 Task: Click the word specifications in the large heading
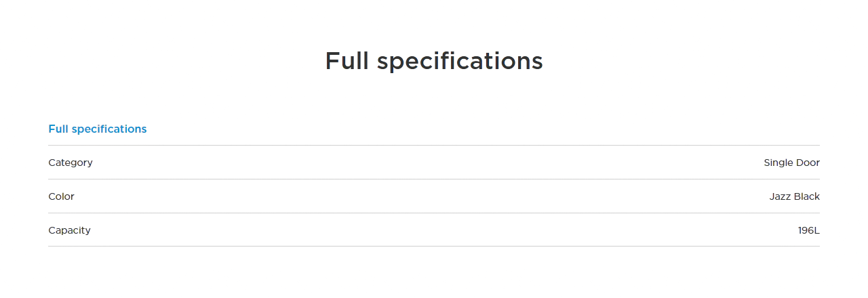tap(460, 62)
